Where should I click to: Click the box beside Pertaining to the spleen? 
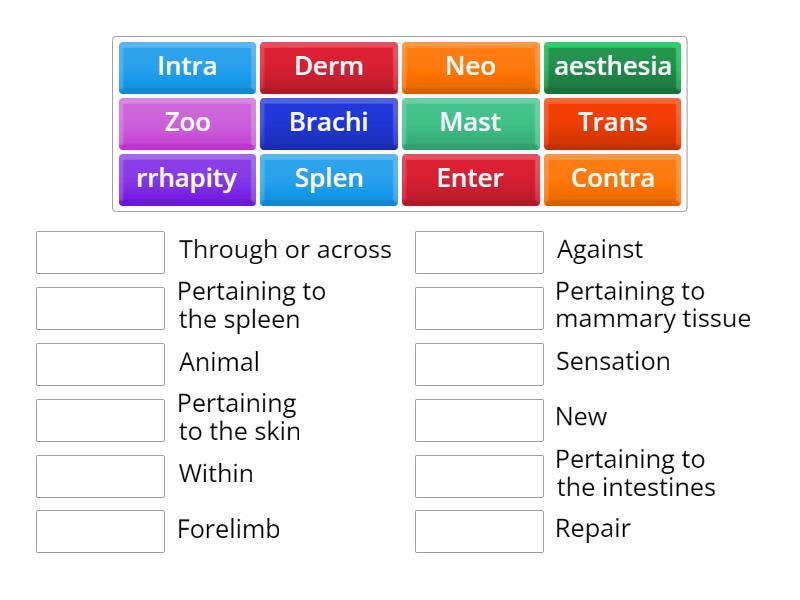tap(100, 307)
